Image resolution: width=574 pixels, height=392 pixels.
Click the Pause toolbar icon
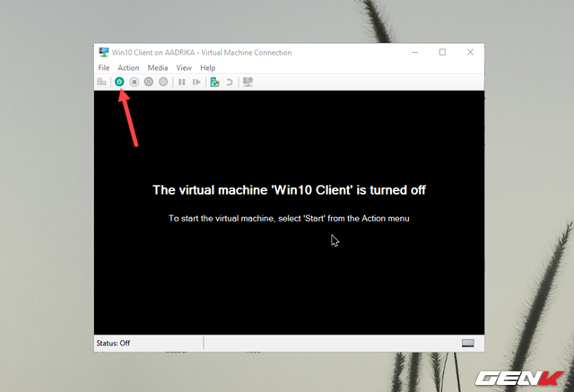[181, 82]
